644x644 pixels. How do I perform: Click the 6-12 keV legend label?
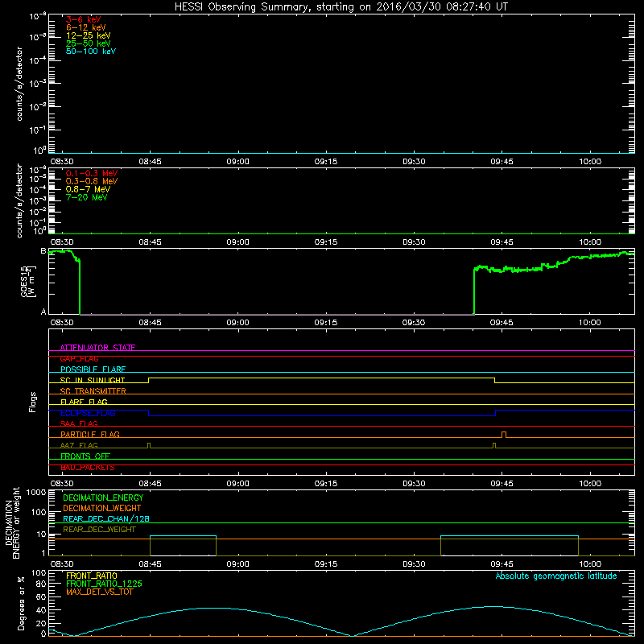point(86,27)
